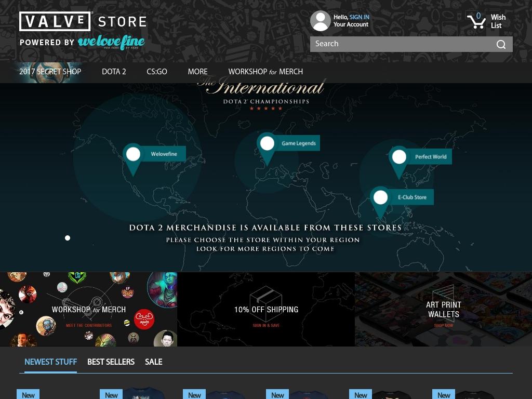
Task: Expand the CS:GO menu
Action: coord(157,72)
